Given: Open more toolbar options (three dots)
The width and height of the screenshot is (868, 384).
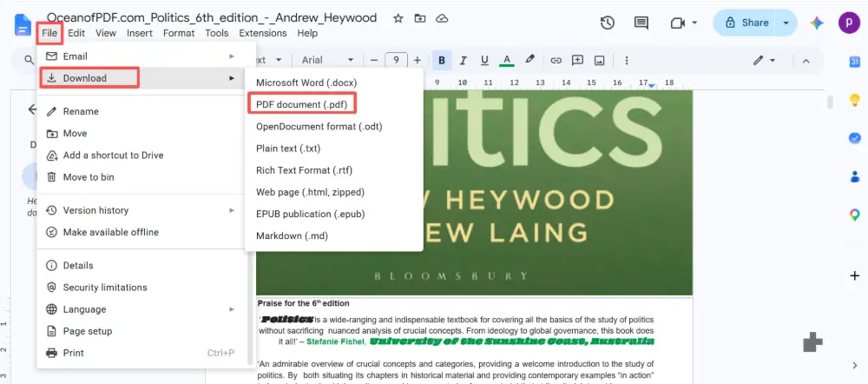Looking at the screenshot, I should click(x=627, y=61).
